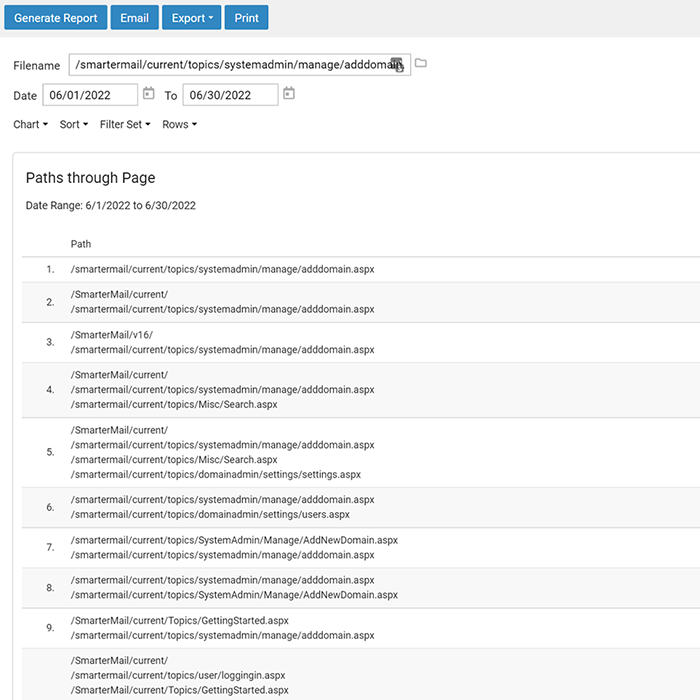700x700 pixels.
Task: Click the 06/30/2022 end date field
Action: tap(230, 95)
